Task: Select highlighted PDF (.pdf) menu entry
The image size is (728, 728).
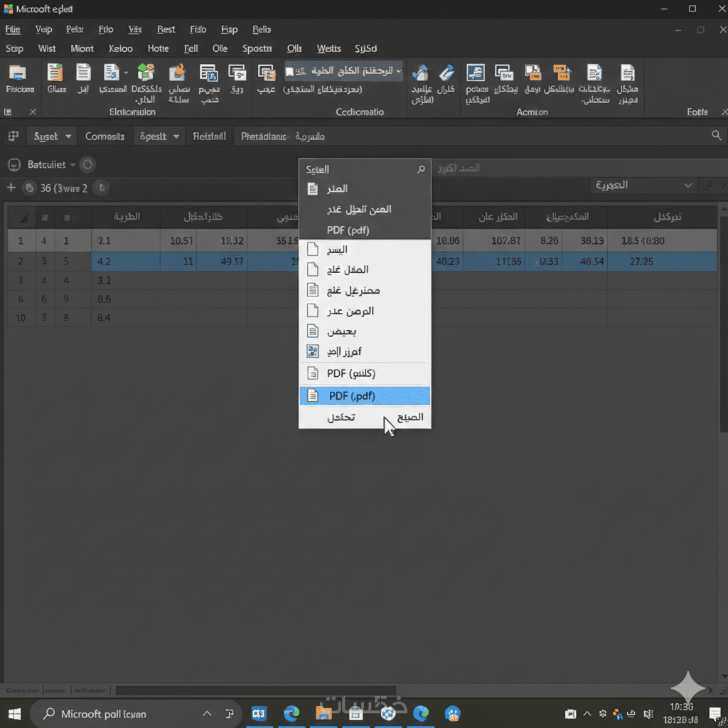Action: [x=365, y=395]
